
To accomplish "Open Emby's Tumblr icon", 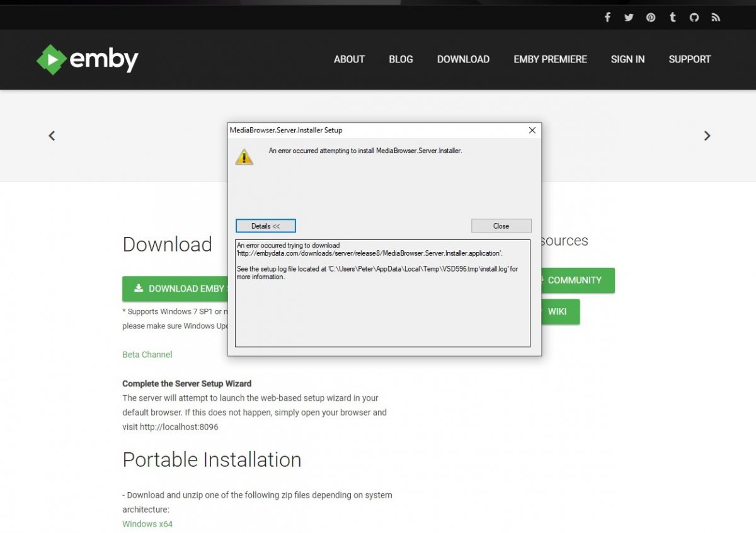I will point(673,18).
